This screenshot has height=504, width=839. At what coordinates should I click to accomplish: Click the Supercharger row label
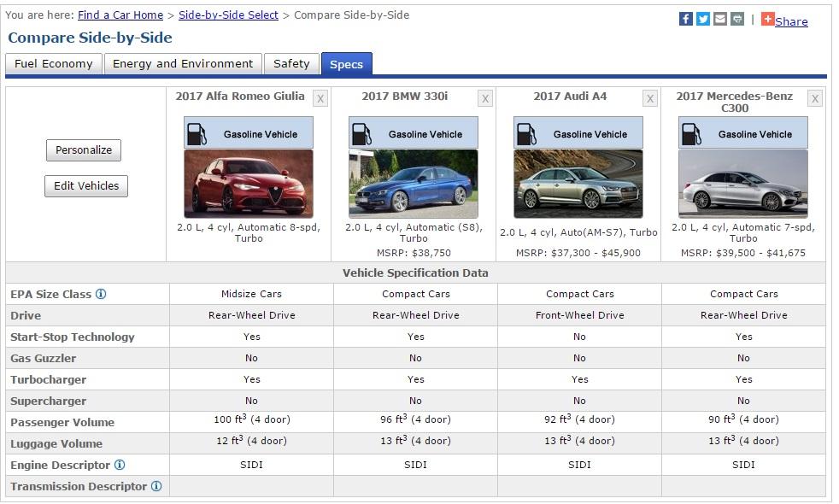coord(48,401)
